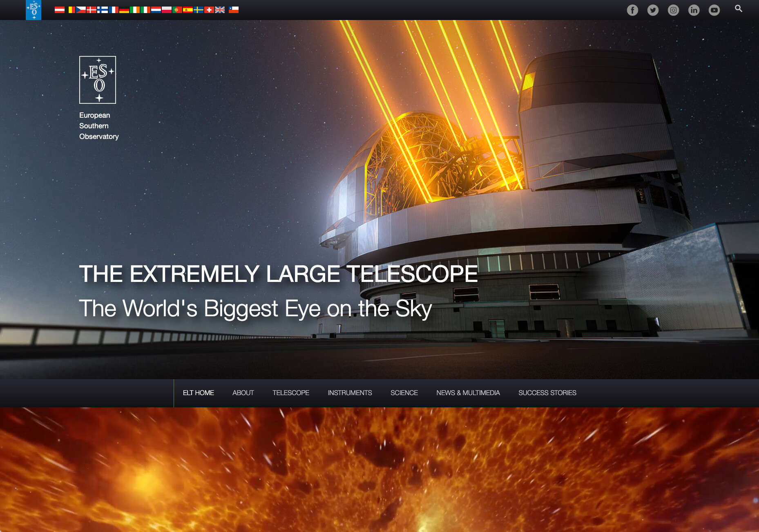Select the Czech Republic flag
This screenshot has width=759, height=532.
pos(81,10)
